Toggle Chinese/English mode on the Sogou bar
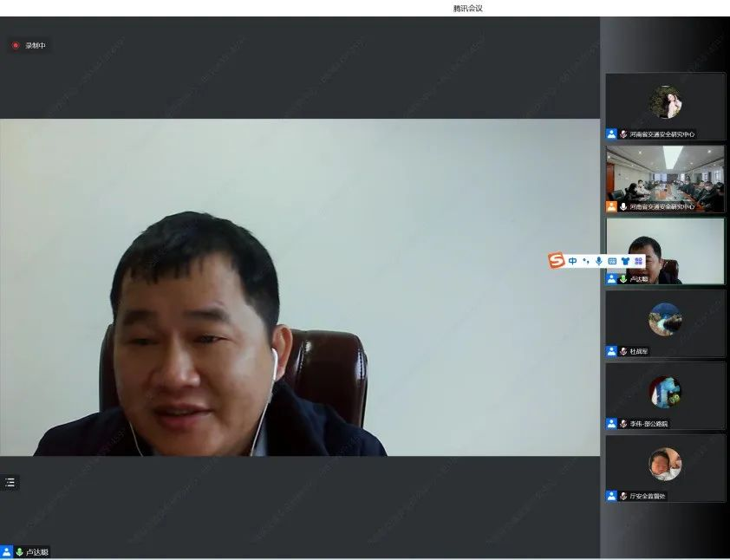 [573, 261]
